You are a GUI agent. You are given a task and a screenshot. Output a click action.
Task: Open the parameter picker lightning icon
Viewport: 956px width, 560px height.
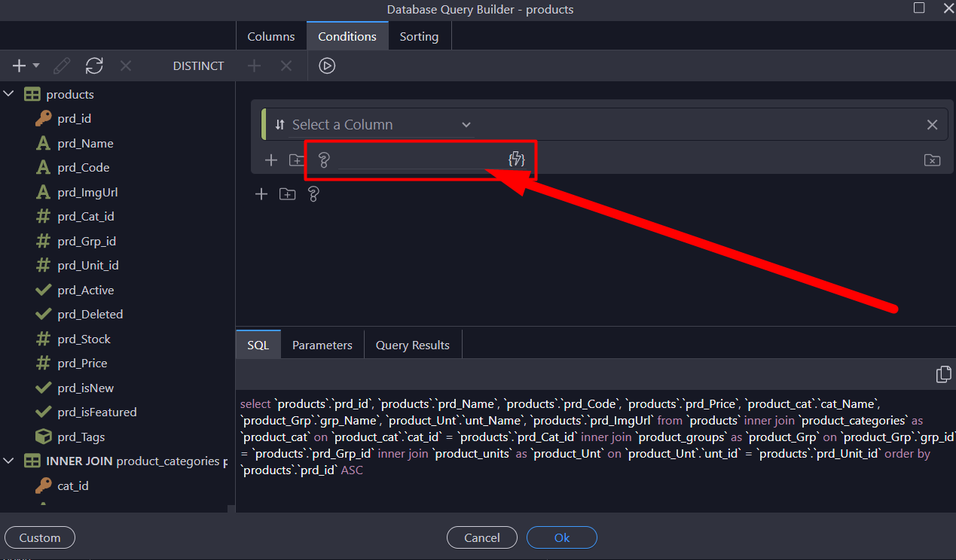[x=517, y=159]
